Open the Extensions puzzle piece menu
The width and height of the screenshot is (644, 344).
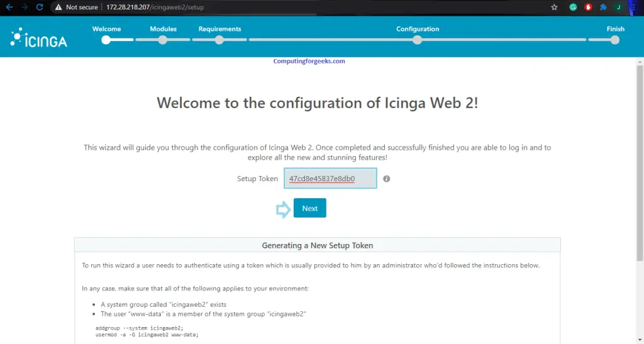tap(603, 7)
